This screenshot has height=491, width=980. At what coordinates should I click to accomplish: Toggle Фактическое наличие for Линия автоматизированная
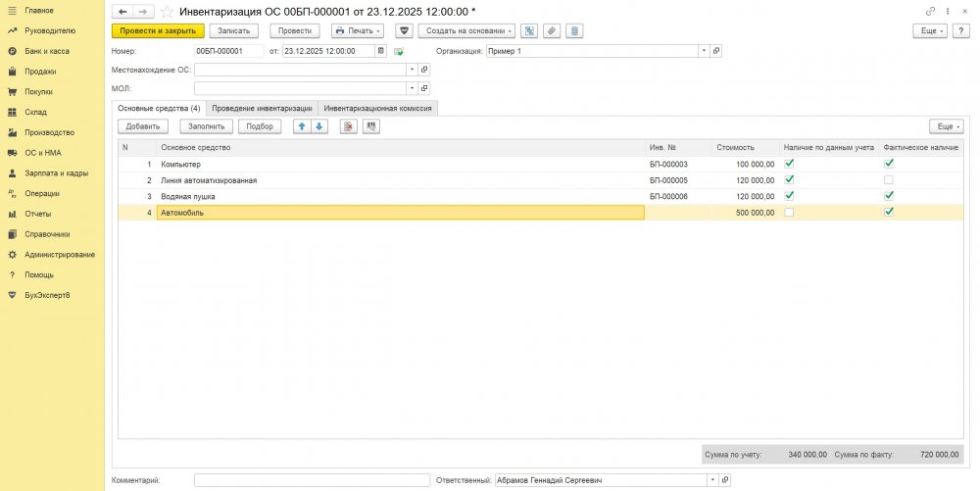click(x=888, y=180)
